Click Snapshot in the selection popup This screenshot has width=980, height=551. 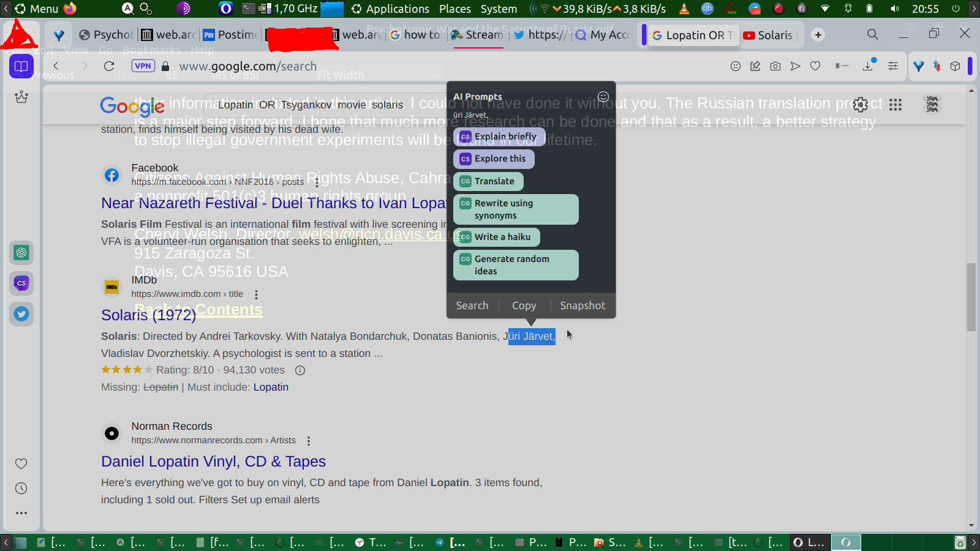[582, 305]
